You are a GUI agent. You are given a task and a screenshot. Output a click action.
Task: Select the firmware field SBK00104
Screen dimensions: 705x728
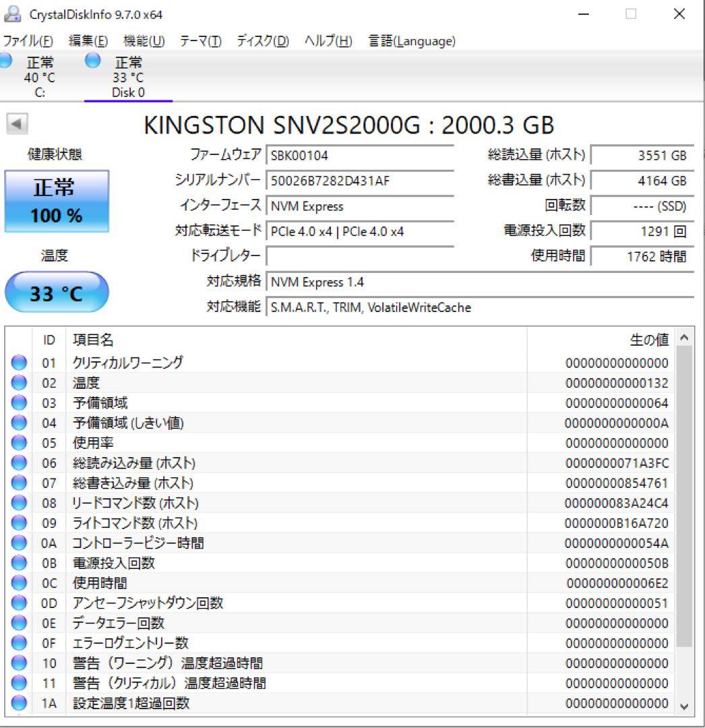(360, 155)
